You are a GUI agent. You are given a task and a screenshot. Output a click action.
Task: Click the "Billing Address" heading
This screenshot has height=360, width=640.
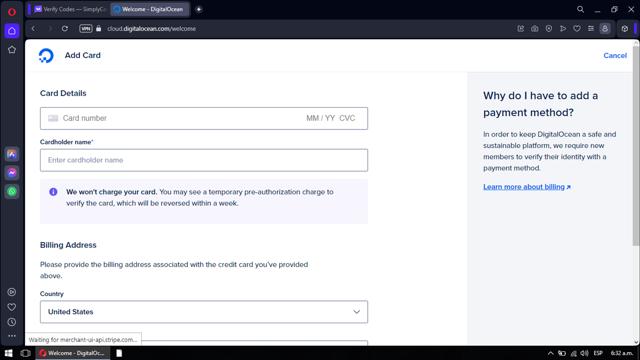click(x=68, y=245)
